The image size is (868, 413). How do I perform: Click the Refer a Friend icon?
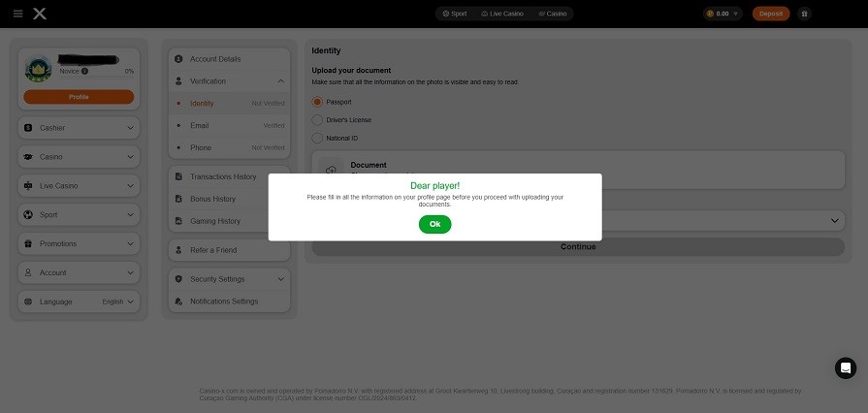(x=179, y=250)
